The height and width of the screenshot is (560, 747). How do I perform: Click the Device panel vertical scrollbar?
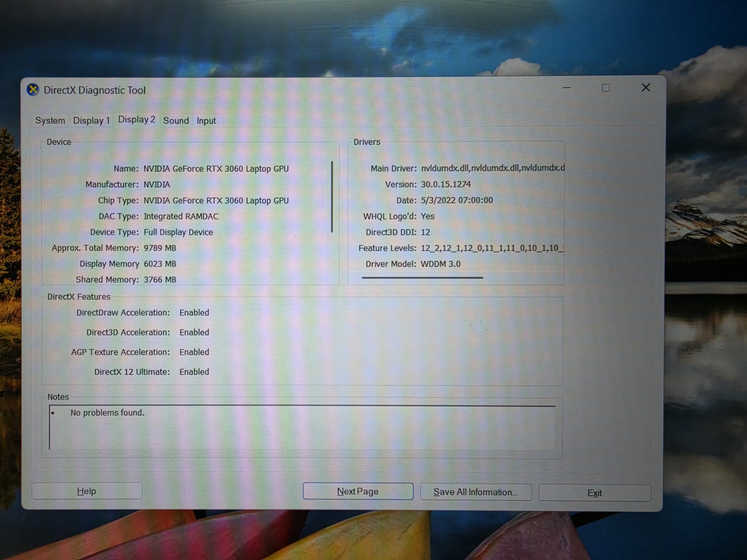pyautogui.click(x=332, y=197)
